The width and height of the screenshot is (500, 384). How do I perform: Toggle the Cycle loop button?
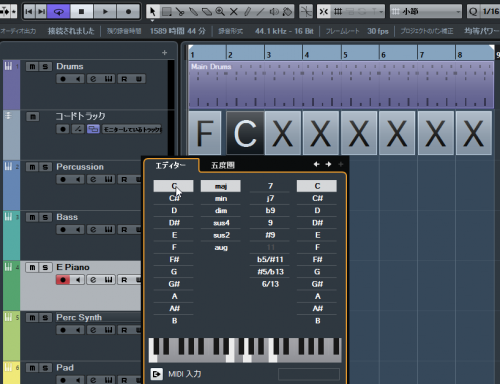coord(59,12)
